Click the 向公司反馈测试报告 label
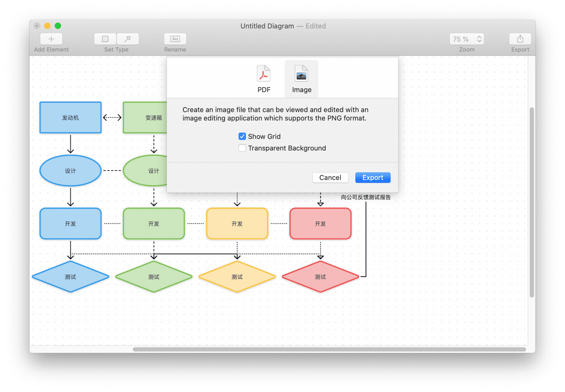 coord(366,197)
